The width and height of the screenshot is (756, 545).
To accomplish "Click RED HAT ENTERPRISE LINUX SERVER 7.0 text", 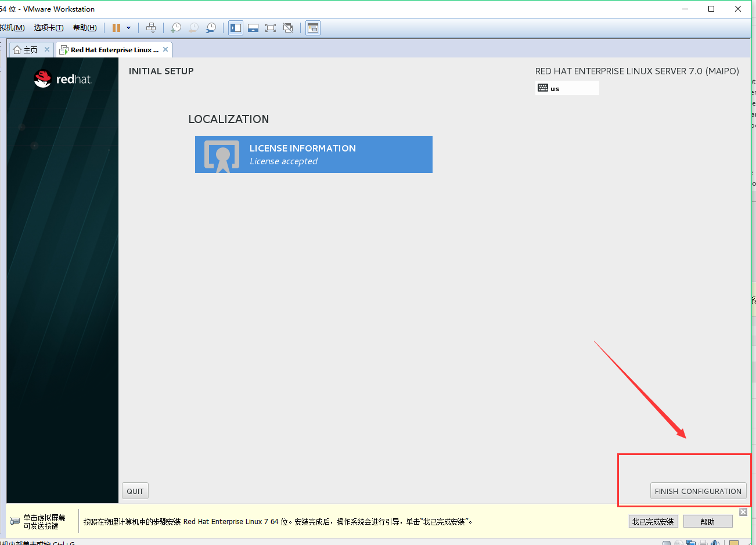I will coord(637,71).
